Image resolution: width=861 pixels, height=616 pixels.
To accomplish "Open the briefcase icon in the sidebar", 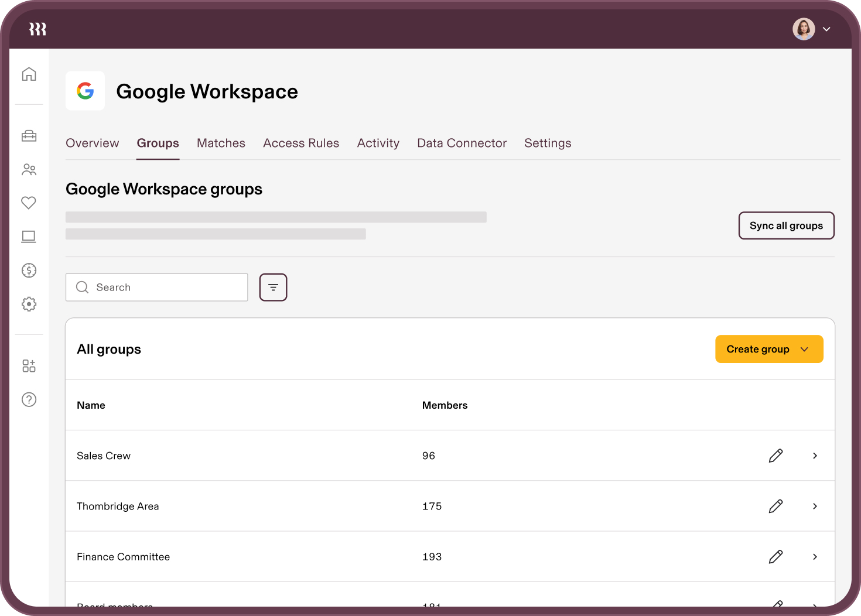I will tap(29, 136).
